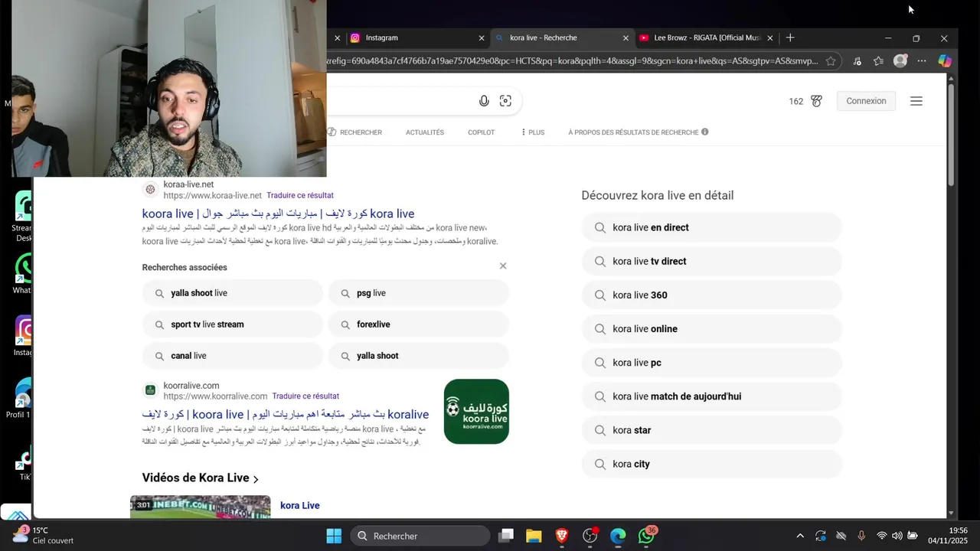The image size is (980, 551).
Task: Search related psg live
Action: (x=419, y=293)
